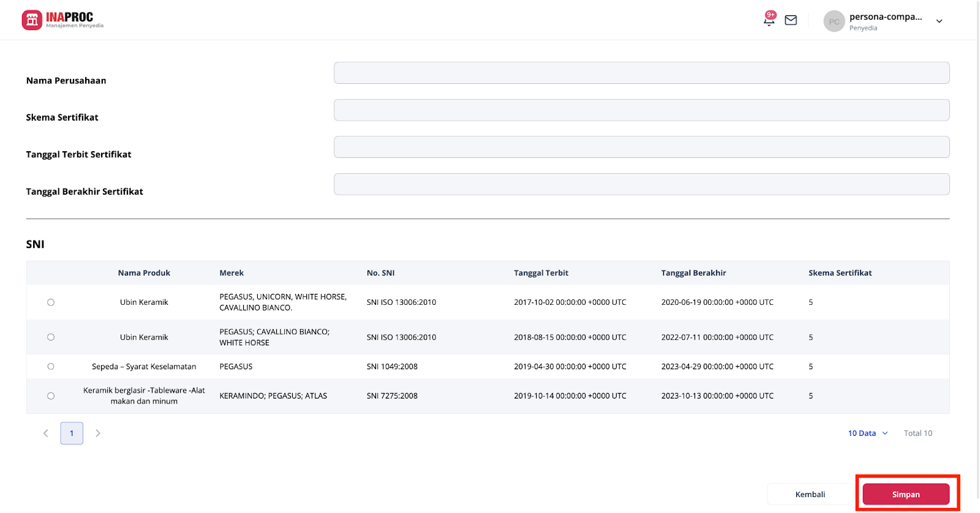Click SNI 7275:2008 cell

point(392,396)
